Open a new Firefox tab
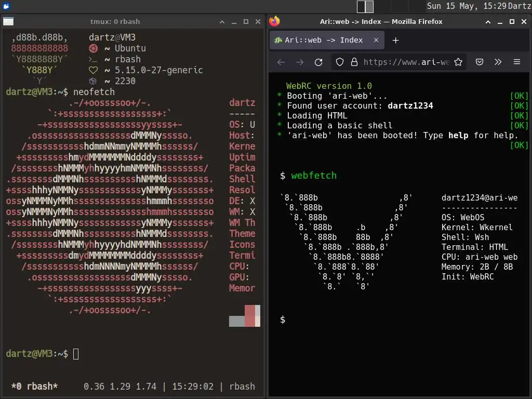Image resolution: width=532 pixels, height=399 pixels. pyautogui.click(x=395, y=41)
